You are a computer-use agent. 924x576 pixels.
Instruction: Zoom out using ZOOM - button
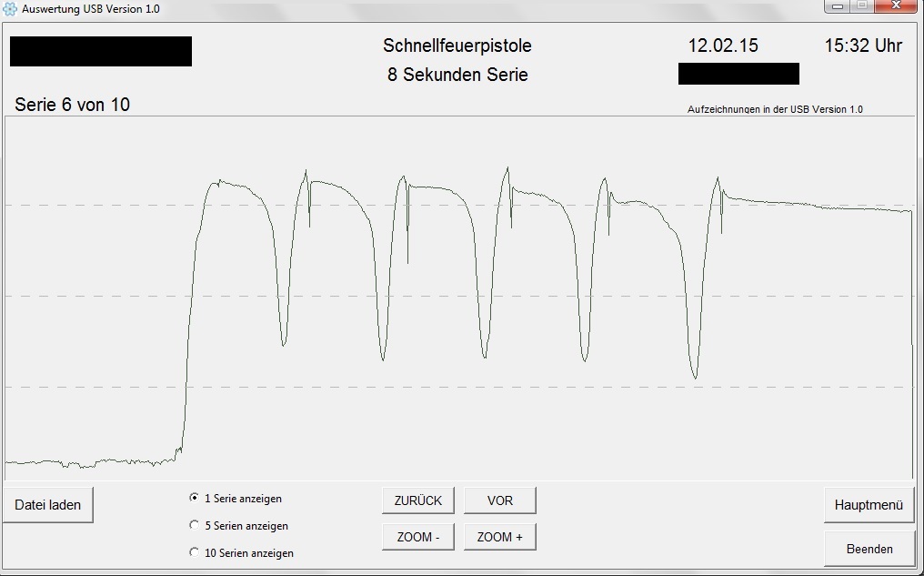pos(417,537)
